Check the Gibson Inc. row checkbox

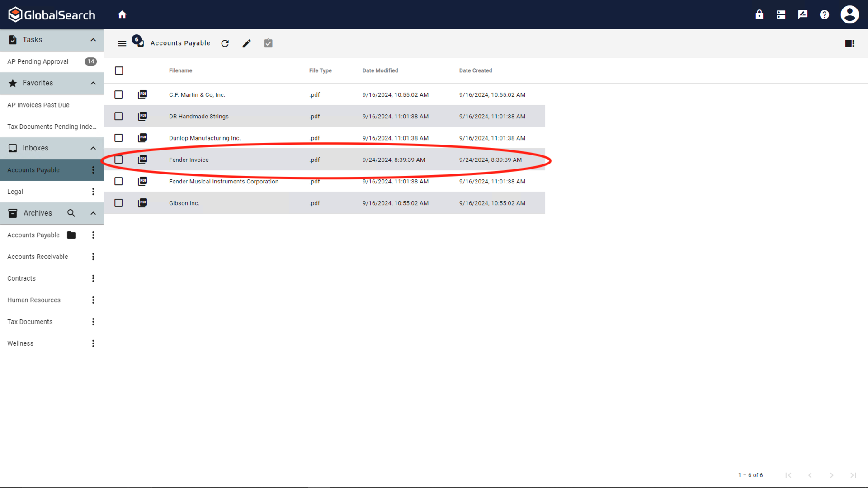coord(118,203)
